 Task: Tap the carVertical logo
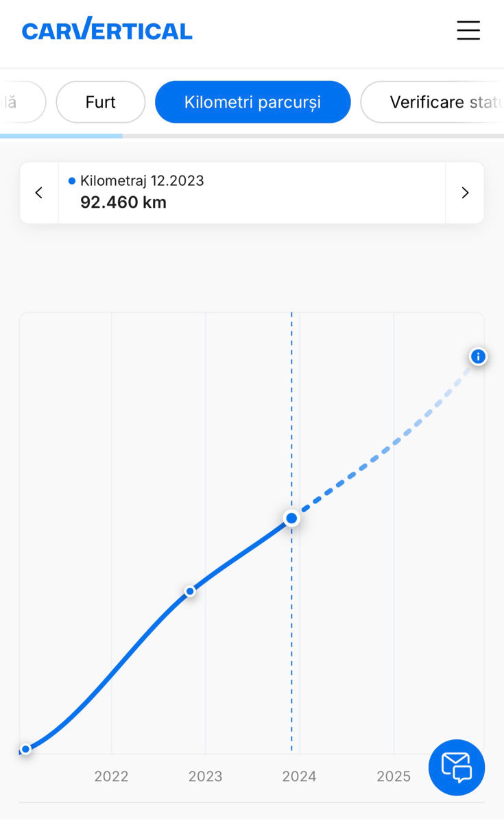coord(107,30)
